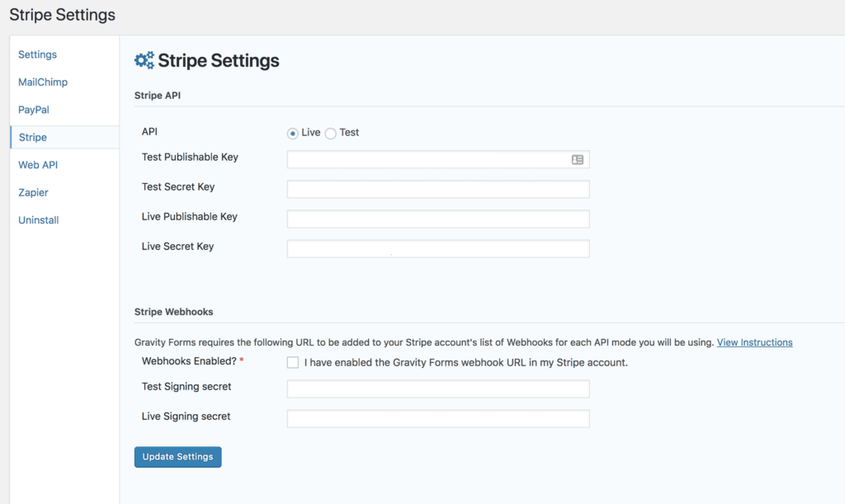This screenshot has height=504, width=845.
Task: Click the 'API' field label
Action: pyautogui.click(x=150, y=132)
